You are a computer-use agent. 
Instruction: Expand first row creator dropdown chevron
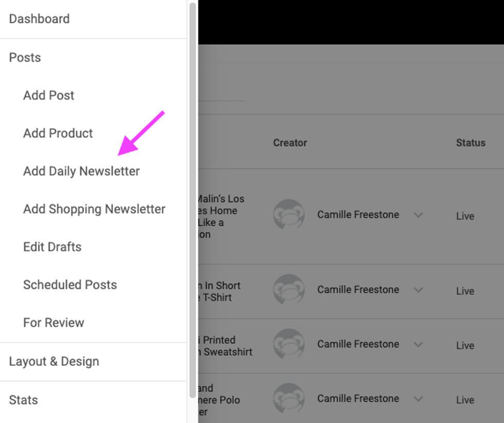[x=418, y=215]
